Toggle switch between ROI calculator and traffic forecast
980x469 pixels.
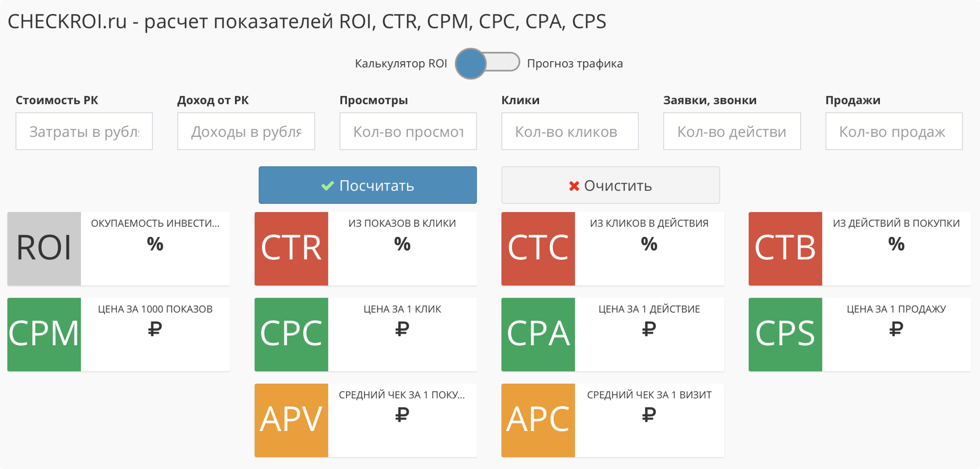487,63
